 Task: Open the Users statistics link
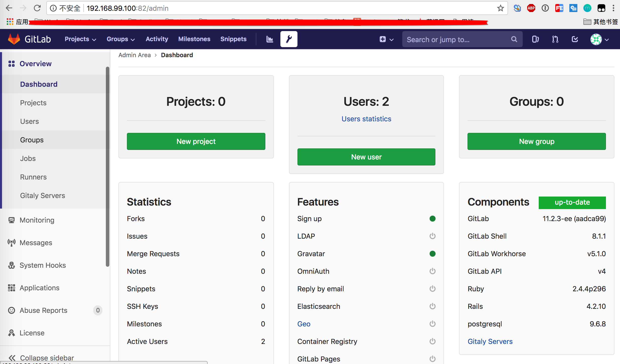coord(366,119)
